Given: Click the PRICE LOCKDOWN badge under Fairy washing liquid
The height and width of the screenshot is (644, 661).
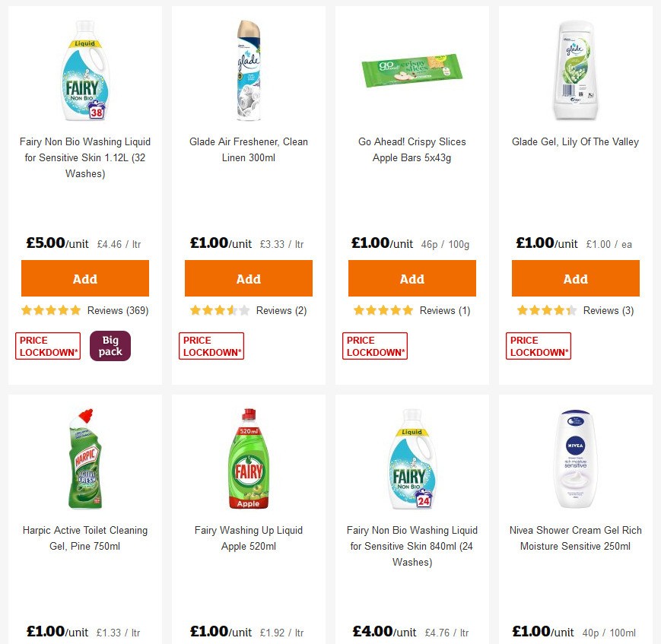Looking at the screenshot, I should tap(47, 345).
